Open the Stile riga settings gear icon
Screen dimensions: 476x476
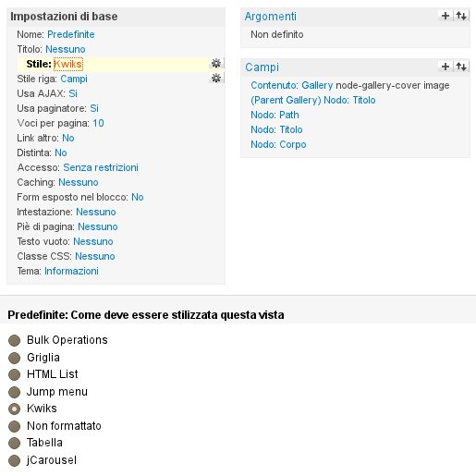[216, 78]
